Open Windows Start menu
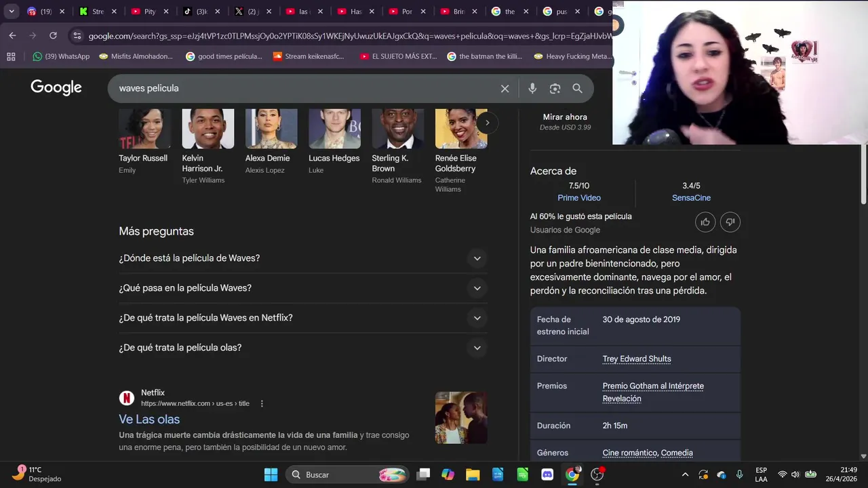 tap(271, 474)
